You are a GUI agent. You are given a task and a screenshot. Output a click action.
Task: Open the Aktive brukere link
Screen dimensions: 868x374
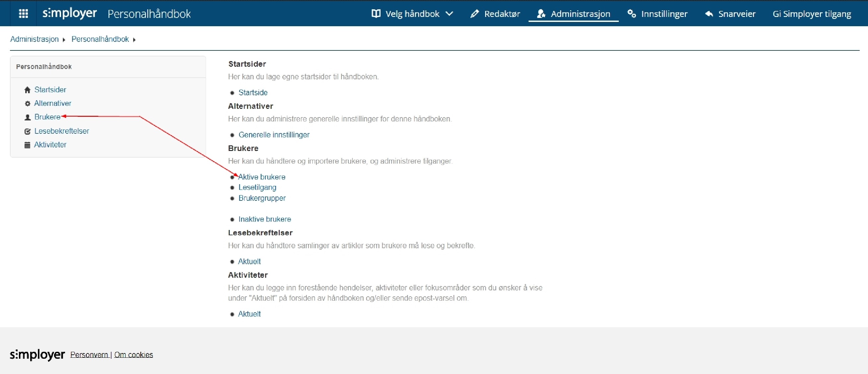pos(262,177)
